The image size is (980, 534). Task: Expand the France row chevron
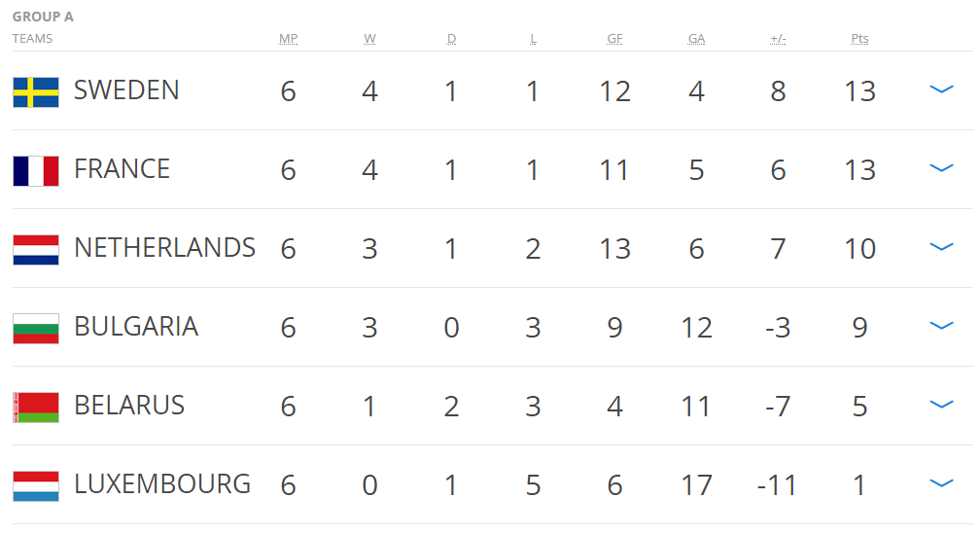click(x=941, y=168)
